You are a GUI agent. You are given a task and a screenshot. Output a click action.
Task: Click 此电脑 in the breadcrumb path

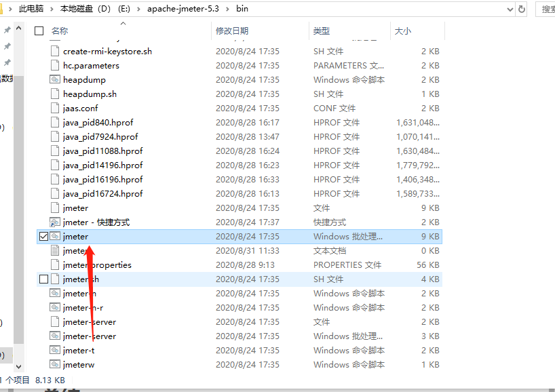[x=31, y=9]
